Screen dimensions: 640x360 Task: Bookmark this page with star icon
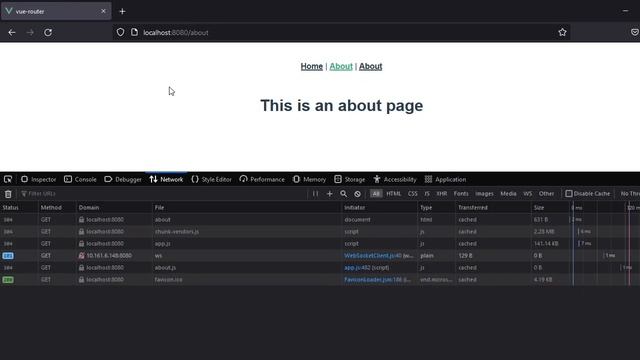[562, 32]
